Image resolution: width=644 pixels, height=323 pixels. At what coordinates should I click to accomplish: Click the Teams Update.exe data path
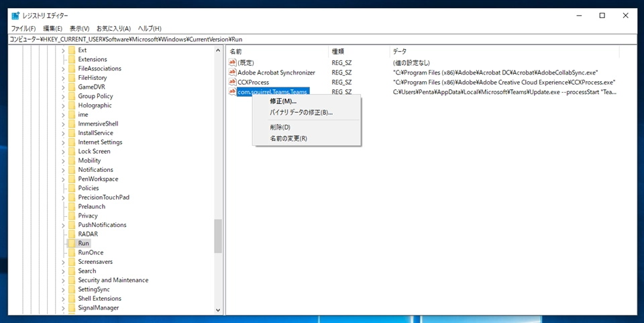tap(504, 91)
